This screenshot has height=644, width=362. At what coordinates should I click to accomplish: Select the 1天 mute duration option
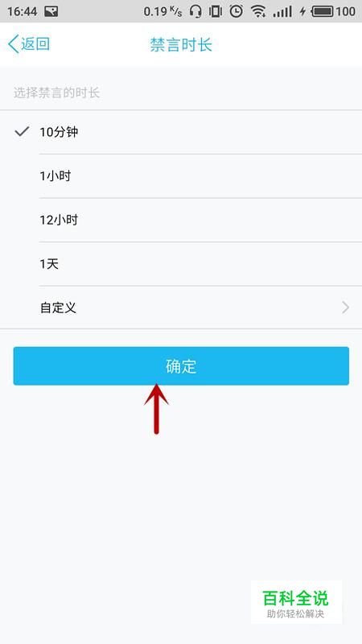click(x=181, y=264)
